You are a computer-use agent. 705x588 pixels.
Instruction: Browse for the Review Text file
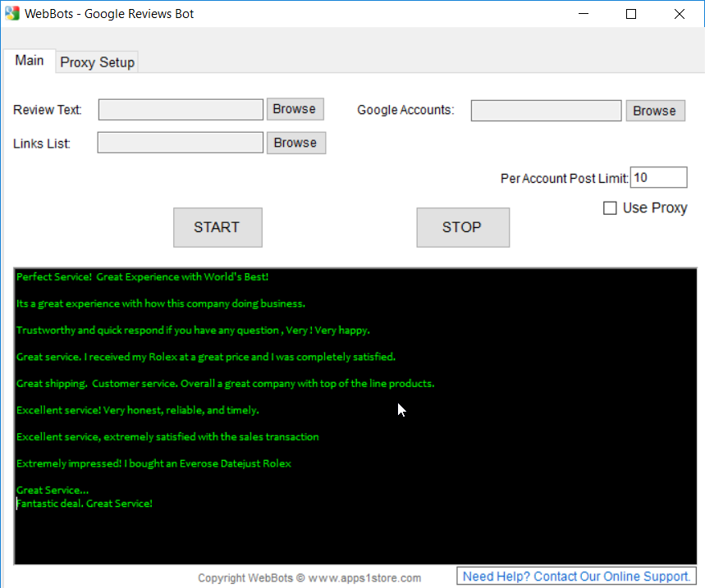(x=295, y=109)
